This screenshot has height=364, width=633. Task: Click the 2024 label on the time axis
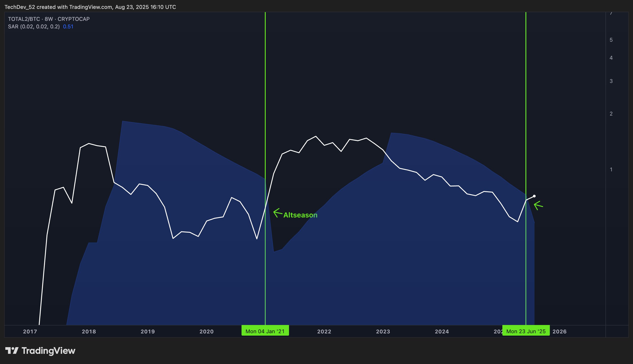pyautogui.click(x=442, y=331)
